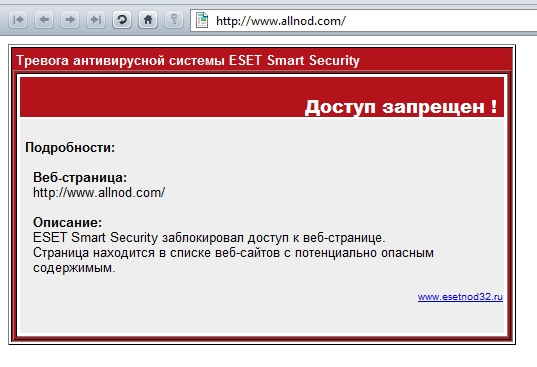Click the 'ESET Smart Security заблокировал' sentence
Screen dimensions: 537x367
point(209,238)
